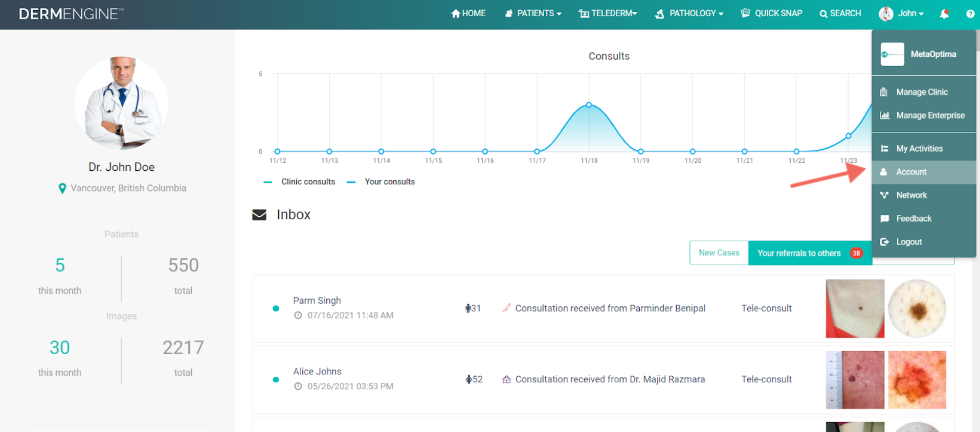Open Feedback from user menu
The width and height of the screenshot is (980, 432).
click(x=924, y=219)
